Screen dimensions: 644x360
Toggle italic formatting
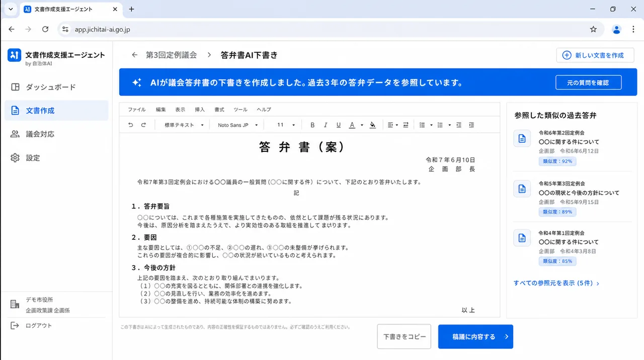326,125
